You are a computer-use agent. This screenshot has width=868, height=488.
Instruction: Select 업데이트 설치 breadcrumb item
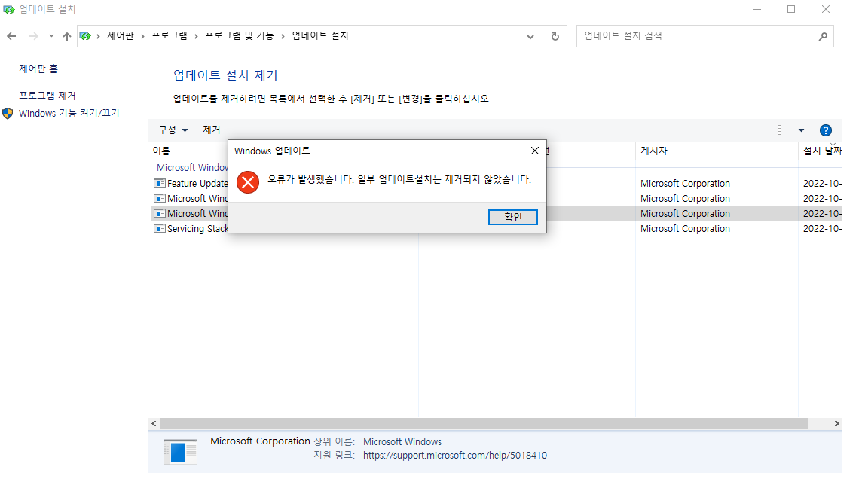pos(320,35)
